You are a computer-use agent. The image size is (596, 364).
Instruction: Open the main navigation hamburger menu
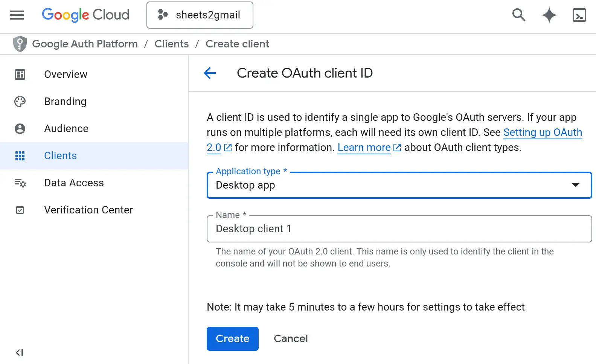tap(17, 15)
